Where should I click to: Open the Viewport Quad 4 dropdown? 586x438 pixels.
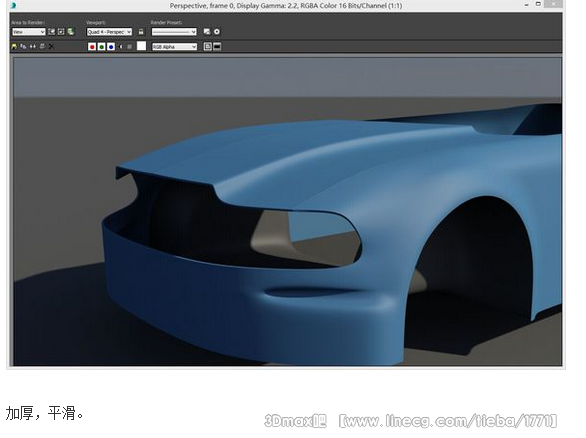coord(109,32)
